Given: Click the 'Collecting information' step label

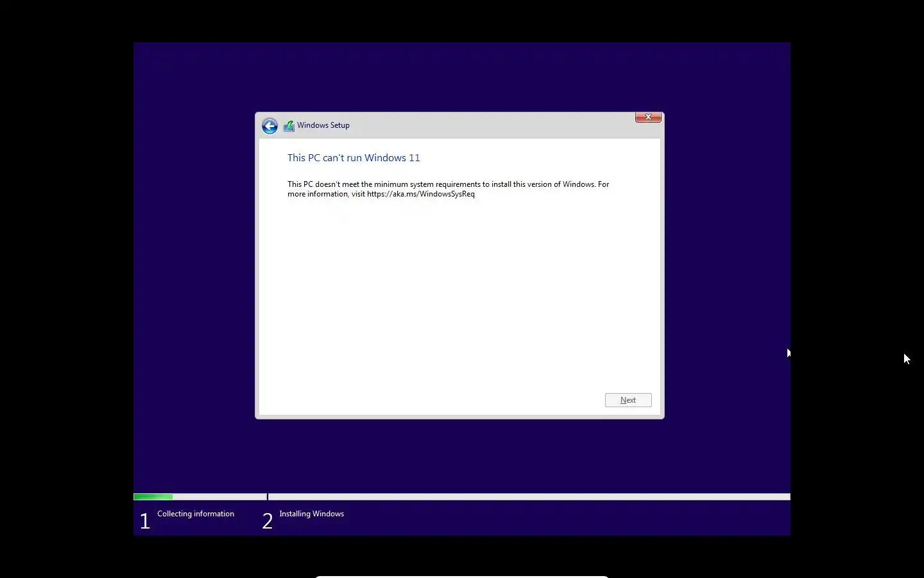Looking at the screenshot, I should [196, 514].
